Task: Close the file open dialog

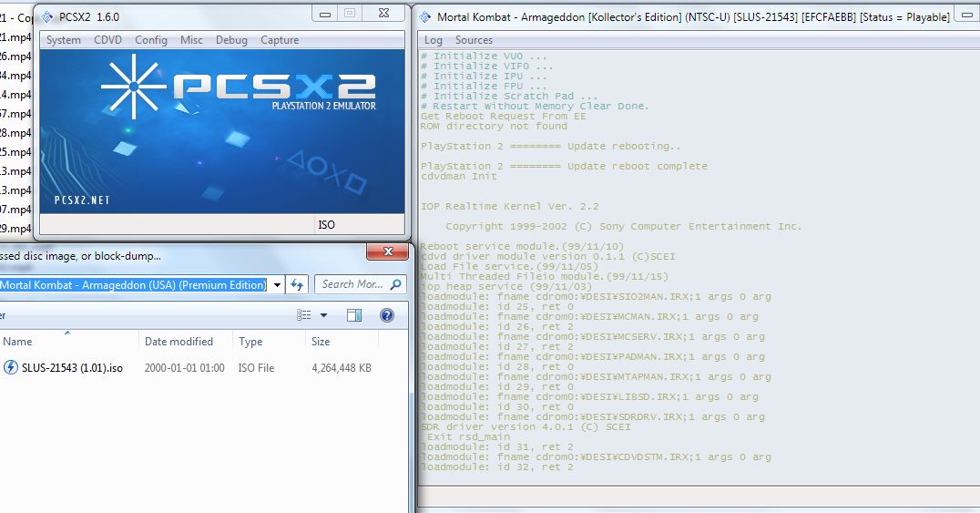Action: point(387,251)
